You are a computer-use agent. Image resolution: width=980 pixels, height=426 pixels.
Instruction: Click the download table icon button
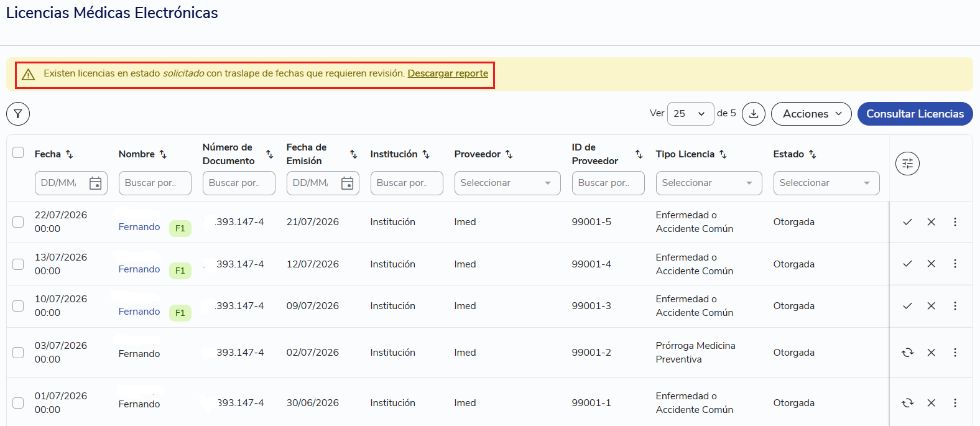point(754,114)
